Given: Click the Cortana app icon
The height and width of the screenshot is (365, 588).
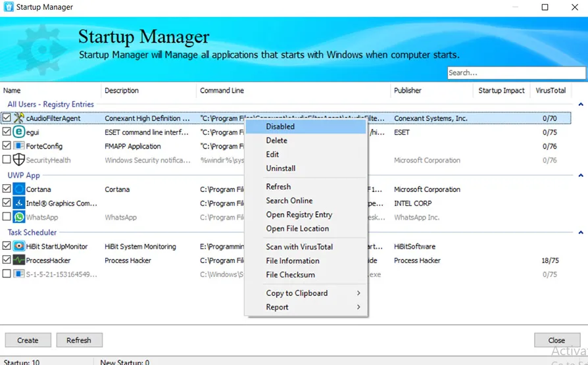Looking at the screenshot, I should (x=19, y=189).
